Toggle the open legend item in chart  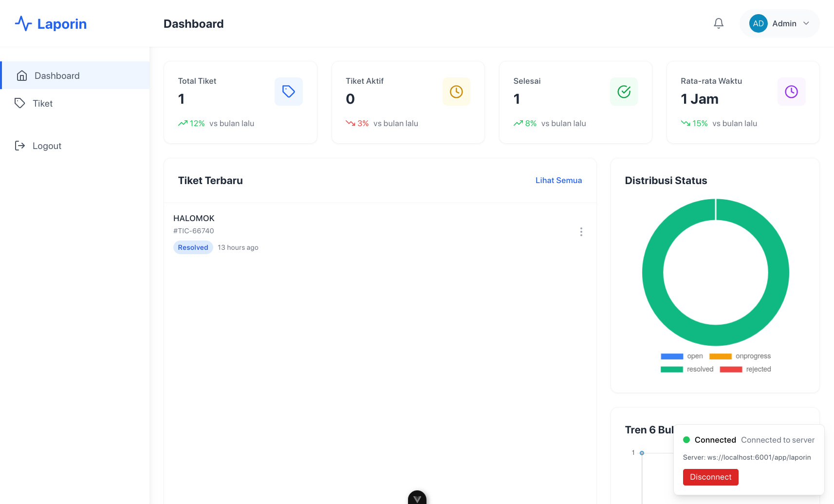(682, 356)
